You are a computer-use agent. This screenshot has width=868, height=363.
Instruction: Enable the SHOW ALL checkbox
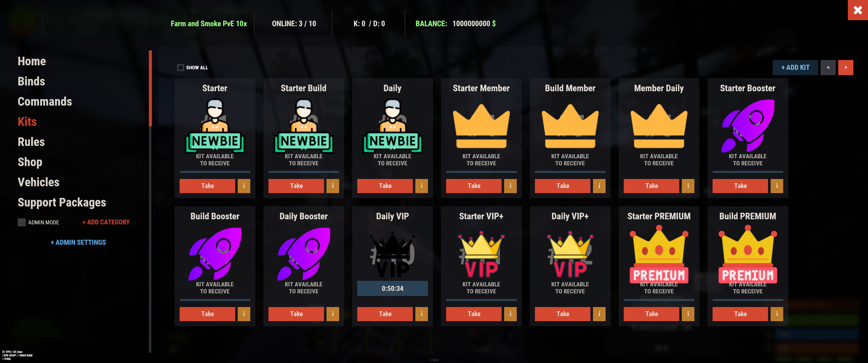(x=181, y=68)
